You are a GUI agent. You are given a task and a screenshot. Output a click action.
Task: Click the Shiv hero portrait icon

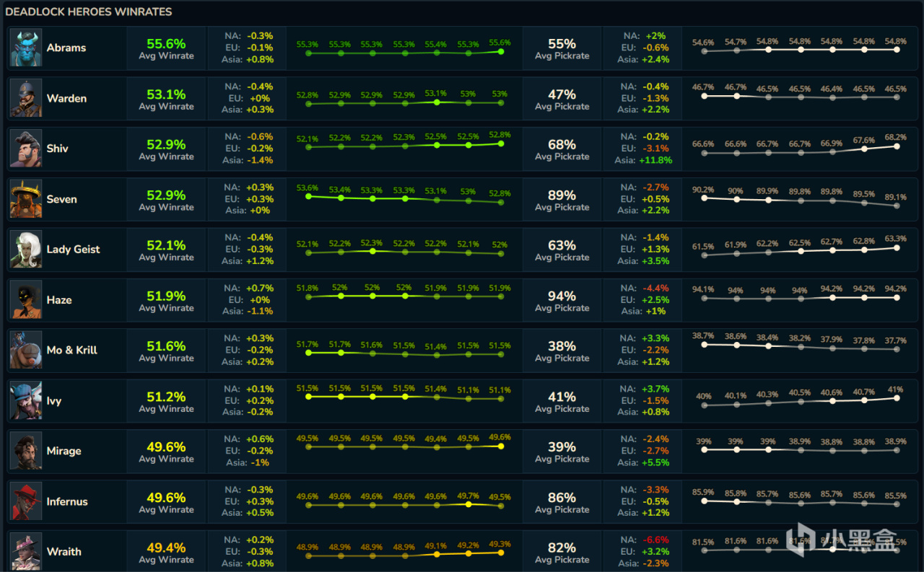tap(26, 149)
